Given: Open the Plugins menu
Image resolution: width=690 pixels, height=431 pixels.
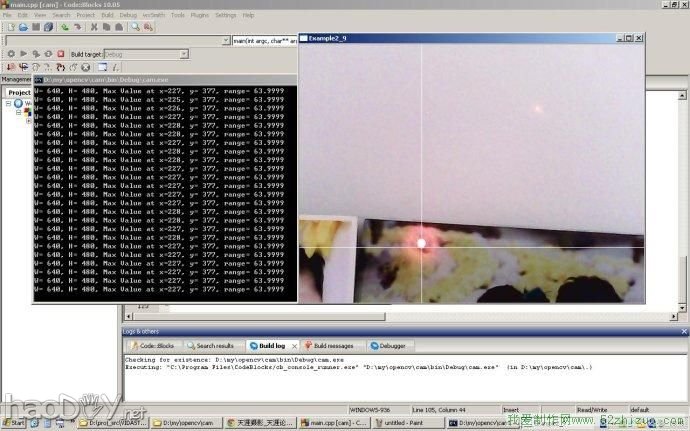Looking at the screenshot, I should tap(199, 16).
